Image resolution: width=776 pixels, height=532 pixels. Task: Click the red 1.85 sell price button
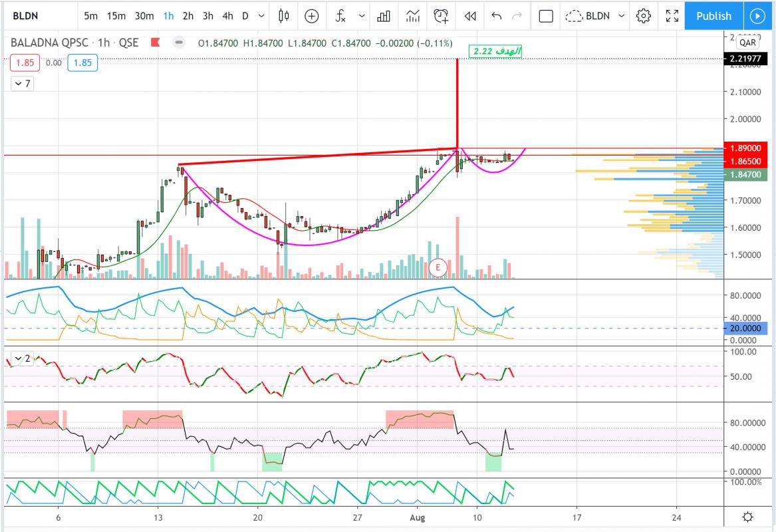[x=25, y=63]
